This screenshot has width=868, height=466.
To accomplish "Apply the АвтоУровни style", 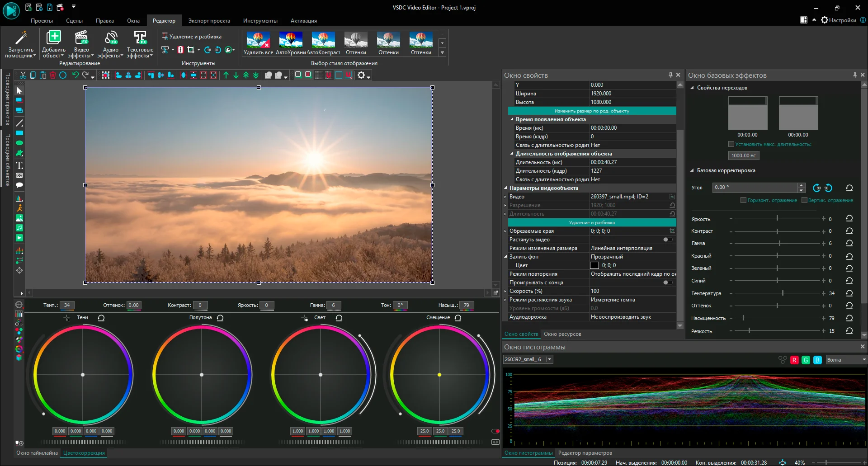I will point(291,43).
